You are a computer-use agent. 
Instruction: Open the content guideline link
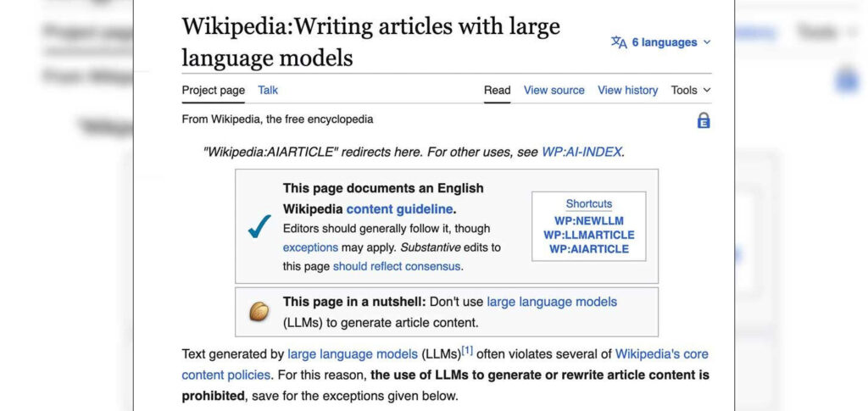pos(399,209)
